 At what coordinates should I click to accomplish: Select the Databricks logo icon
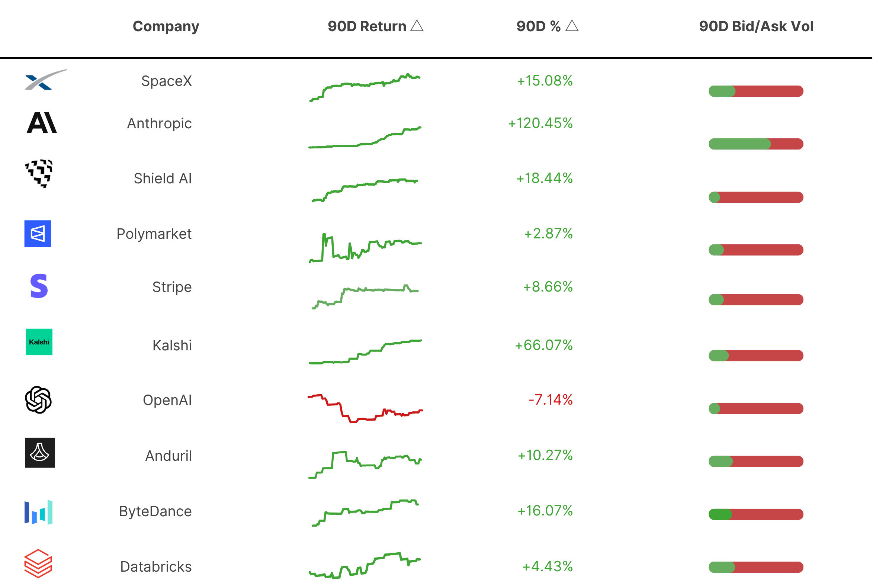click(38, 564)
